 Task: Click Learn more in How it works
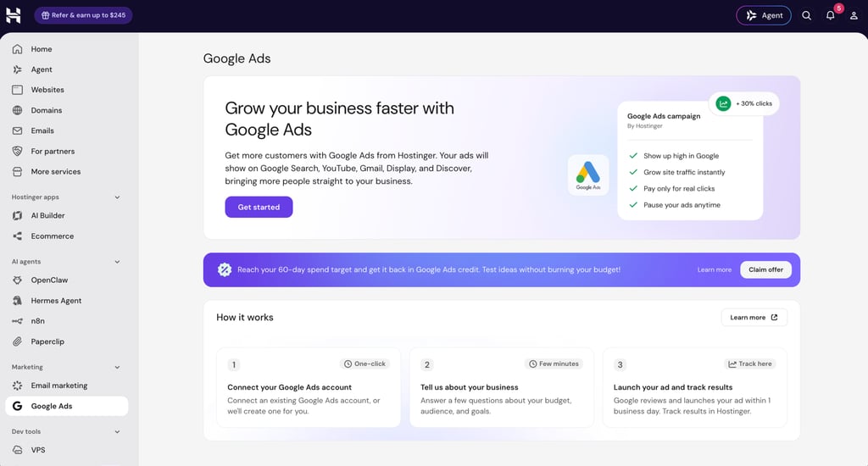tap(754, 317)
